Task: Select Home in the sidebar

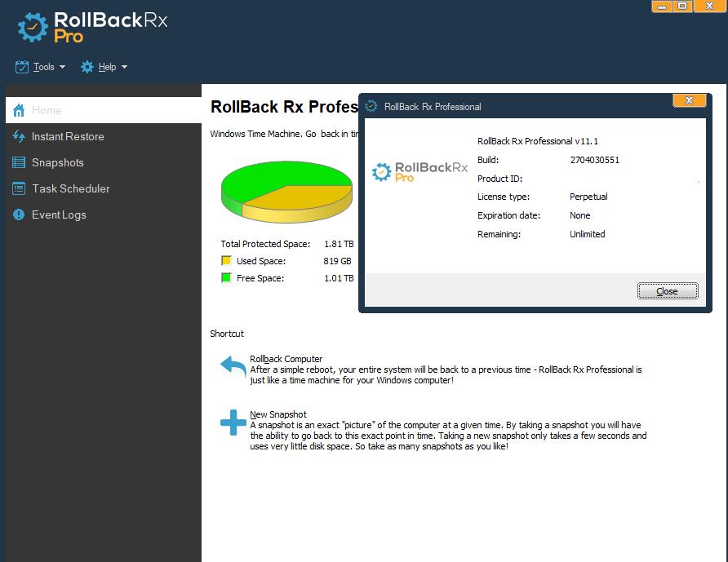Action: (104, 110)
